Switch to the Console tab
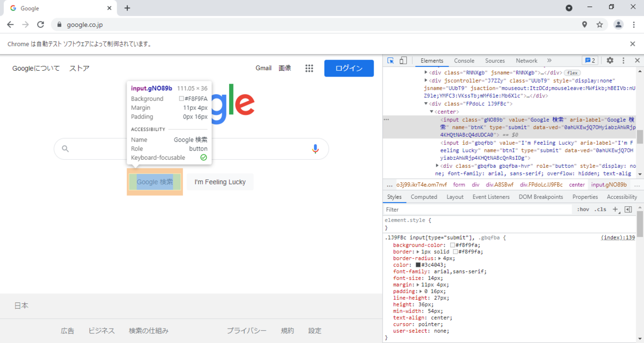The width and height of the screenshot is (644, 343). (x=464, y=61)
